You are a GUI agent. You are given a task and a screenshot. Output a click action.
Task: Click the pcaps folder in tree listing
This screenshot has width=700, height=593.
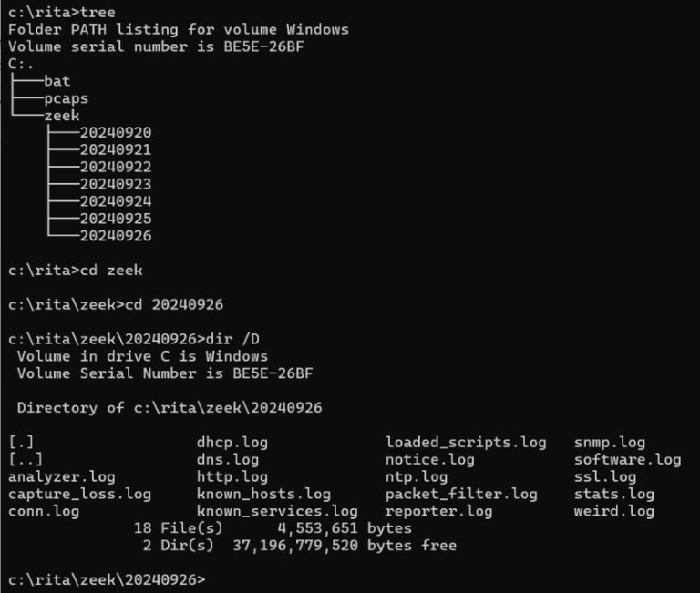click(66, 98)
